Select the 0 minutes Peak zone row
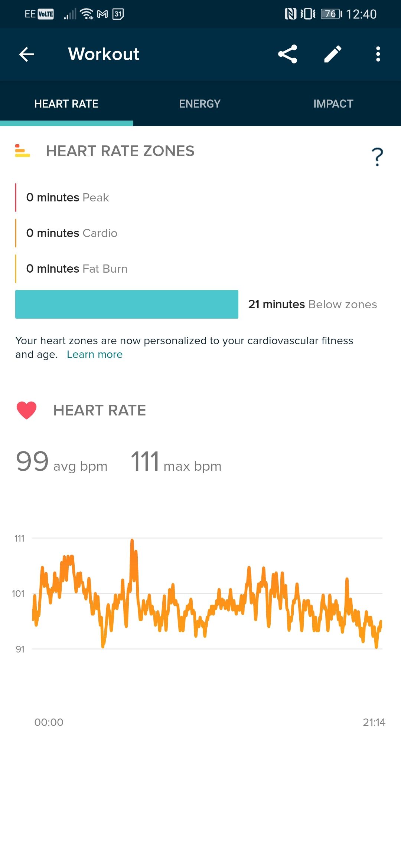The image size is (401, 868). [67, 197]
